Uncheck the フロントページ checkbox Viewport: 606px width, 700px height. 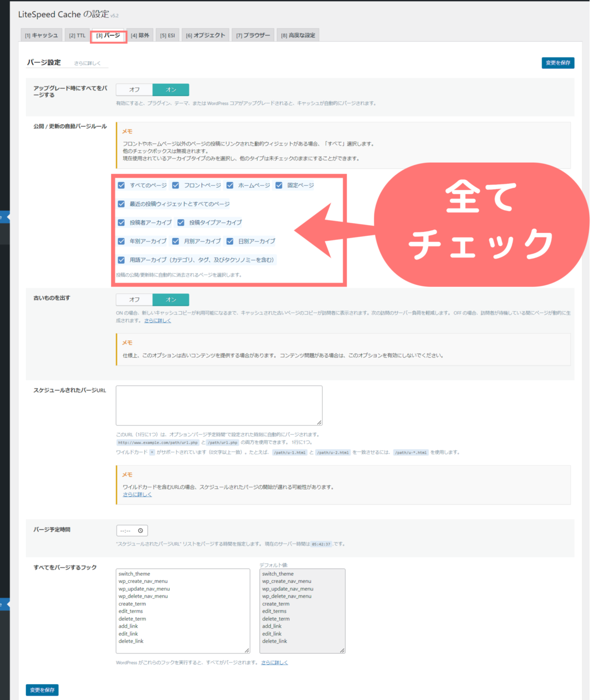[x=175, y=185]
